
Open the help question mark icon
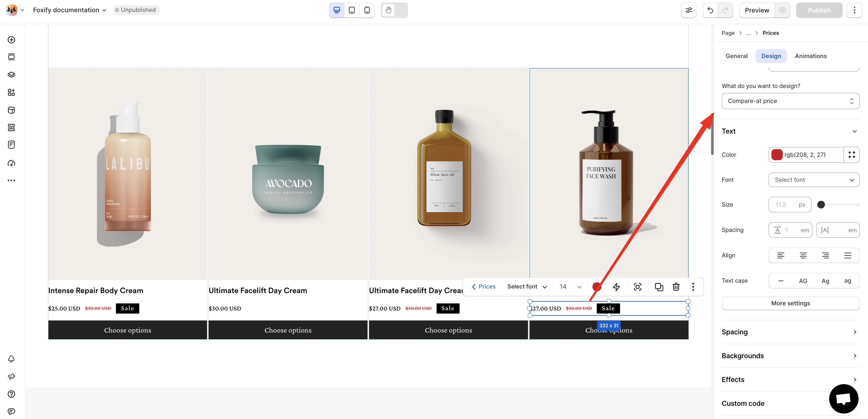(11, 394)
